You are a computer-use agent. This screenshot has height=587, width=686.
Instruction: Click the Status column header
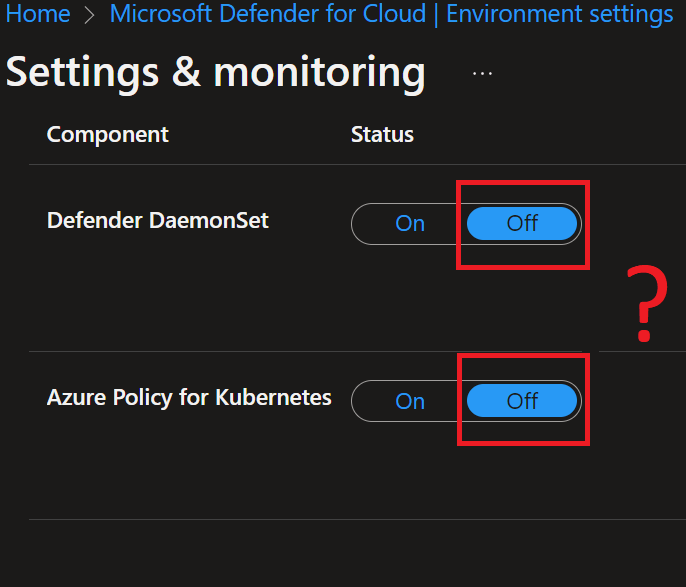[x=382, y=134]
